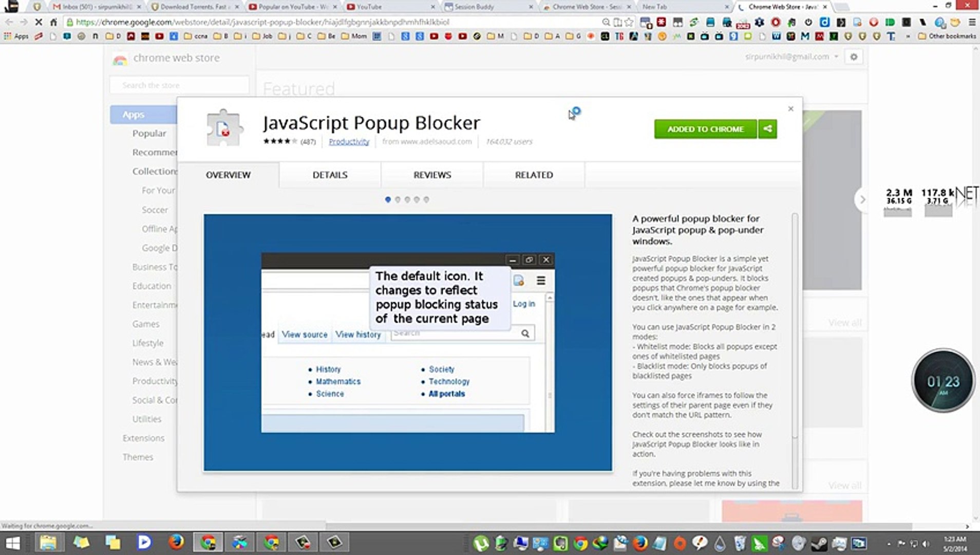Close the extension detail dialog
The image size is (980, 555).
[790, 109]
